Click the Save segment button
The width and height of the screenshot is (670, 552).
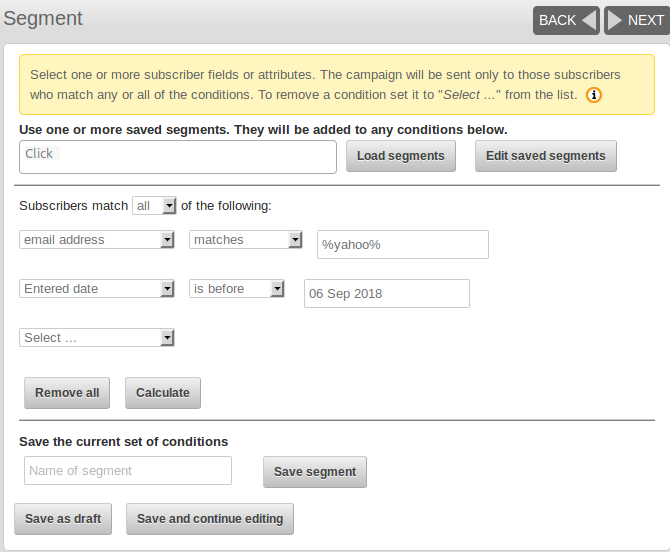[315, 472]
